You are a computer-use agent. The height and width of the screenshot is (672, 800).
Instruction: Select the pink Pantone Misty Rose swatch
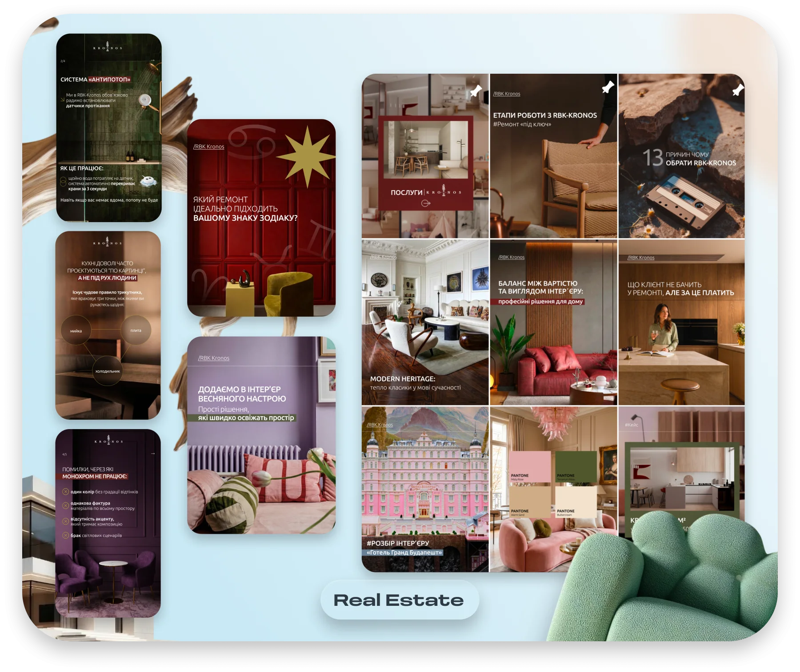coord(530,467)
